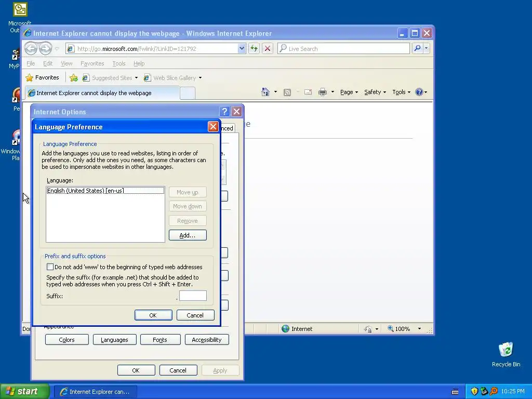Viewport: 532px width, 399px height.
Task: Click the Accessibility button
Action: 207,340
